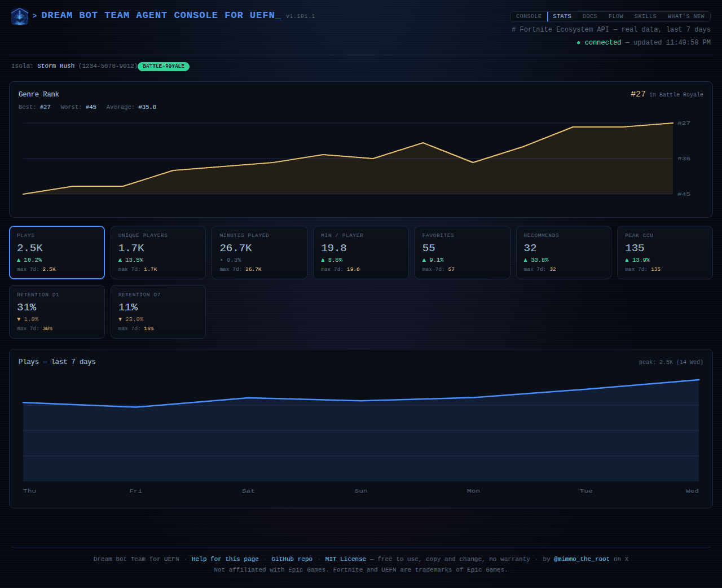Click the Sat label on Plays chart
This screenshot has width=722, height=588.
click(x=248, y=491)
